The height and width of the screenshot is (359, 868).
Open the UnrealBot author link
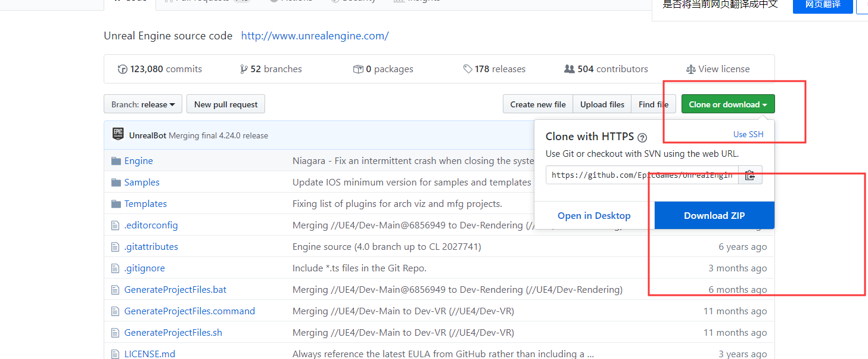click(x=148, y=135)
